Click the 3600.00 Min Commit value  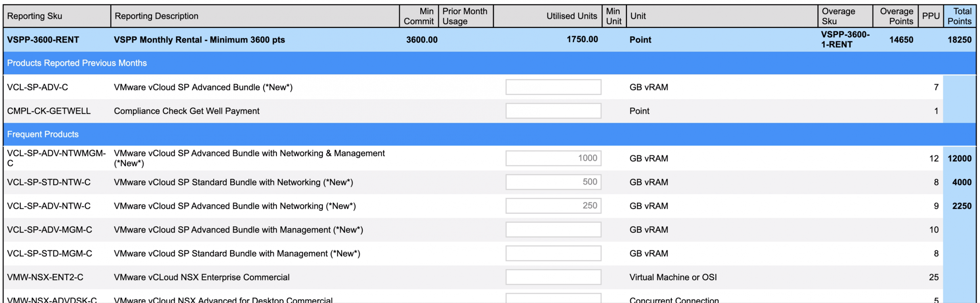[422, 40]
